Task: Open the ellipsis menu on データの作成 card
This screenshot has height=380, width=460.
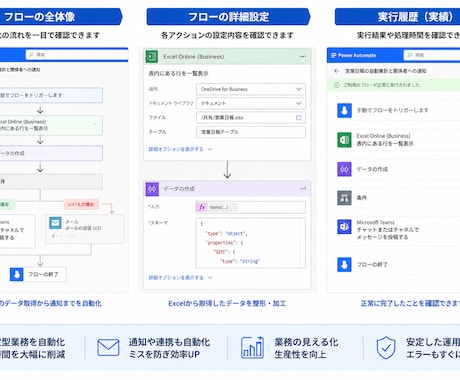Action: pyautogui.click(x=303, y=189)
